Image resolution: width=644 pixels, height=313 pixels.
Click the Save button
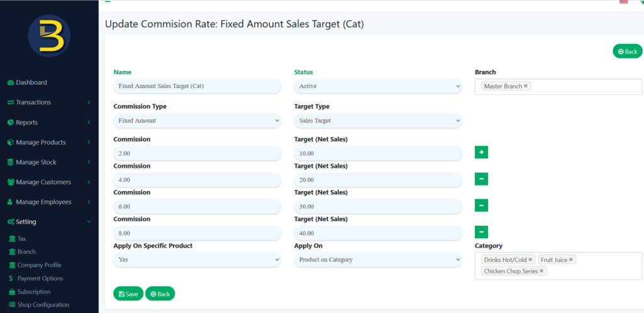point(128,294)
